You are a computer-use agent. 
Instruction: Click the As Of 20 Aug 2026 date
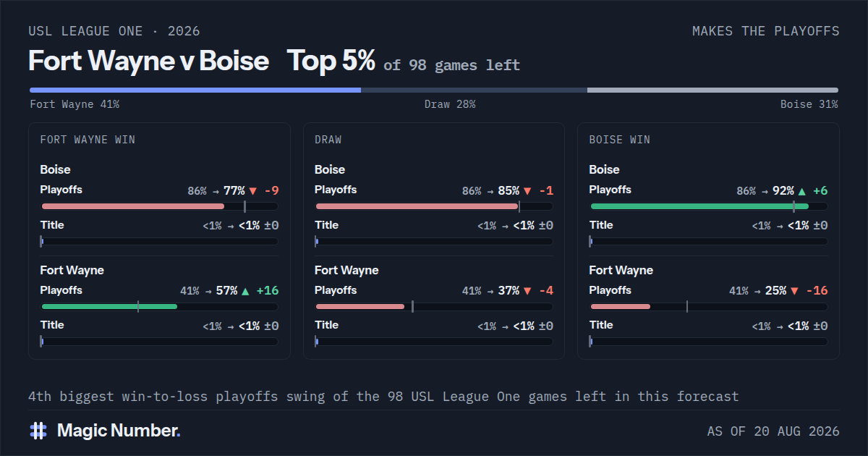[773, 431]
